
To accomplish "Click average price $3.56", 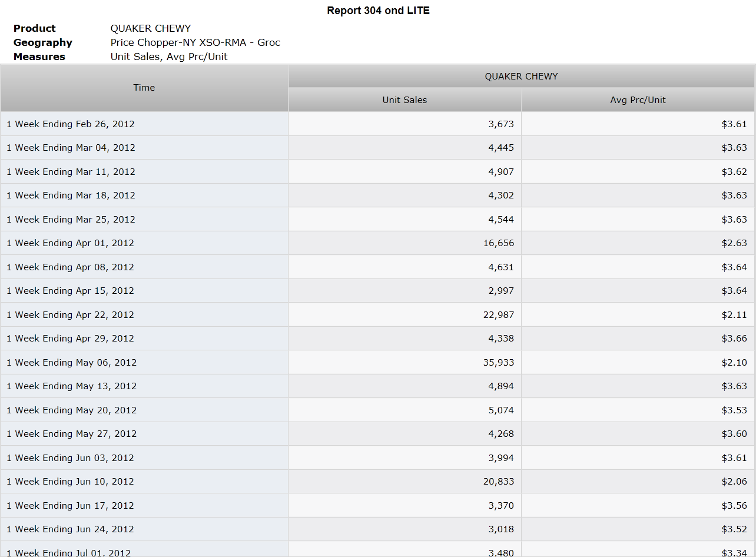I will click(734, 505).
